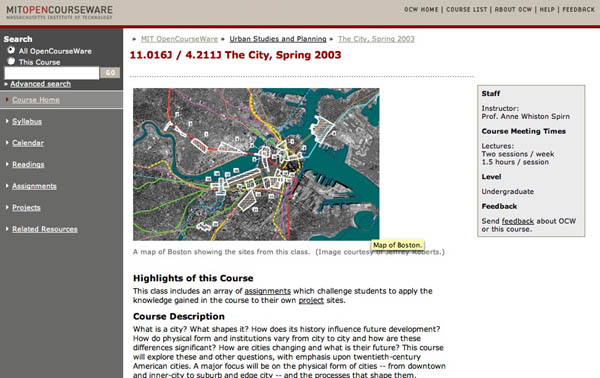The height and width of the screenshot is (378, 600).
Task: Click the Prof. Anne Whiston Spirn text
Action: [525, 116]
